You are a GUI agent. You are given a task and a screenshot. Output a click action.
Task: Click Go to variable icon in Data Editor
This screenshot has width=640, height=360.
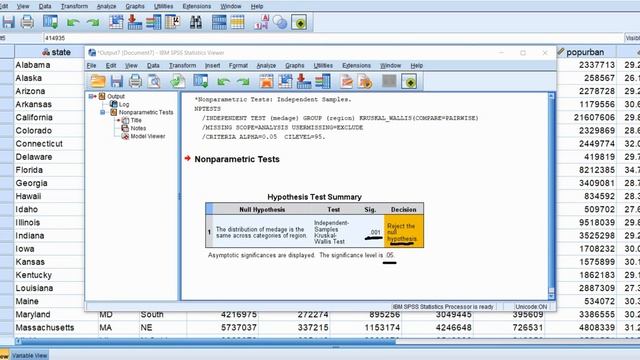pos(135,22)
